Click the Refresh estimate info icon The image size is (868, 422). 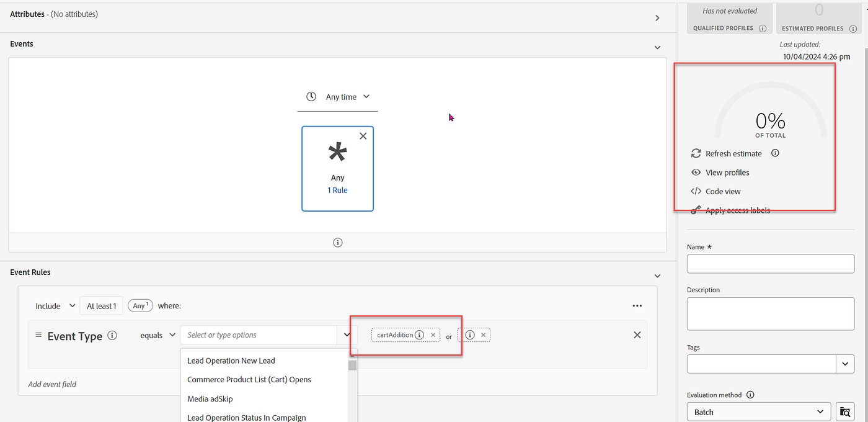[x=775, y=153]
